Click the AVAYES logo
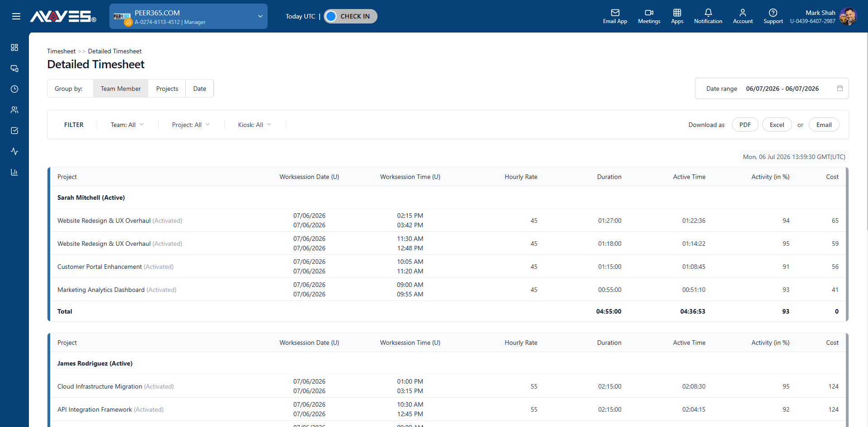 (63, 16)
